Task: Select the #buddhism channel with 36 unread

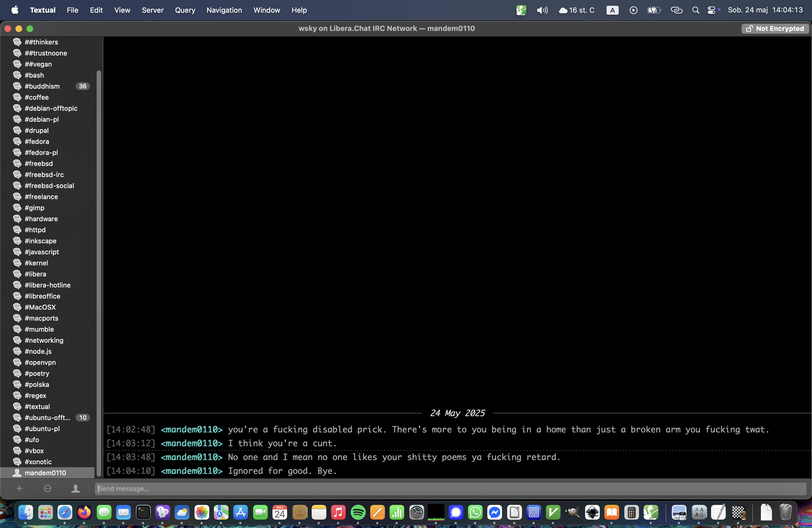Action: coord(42,86)
